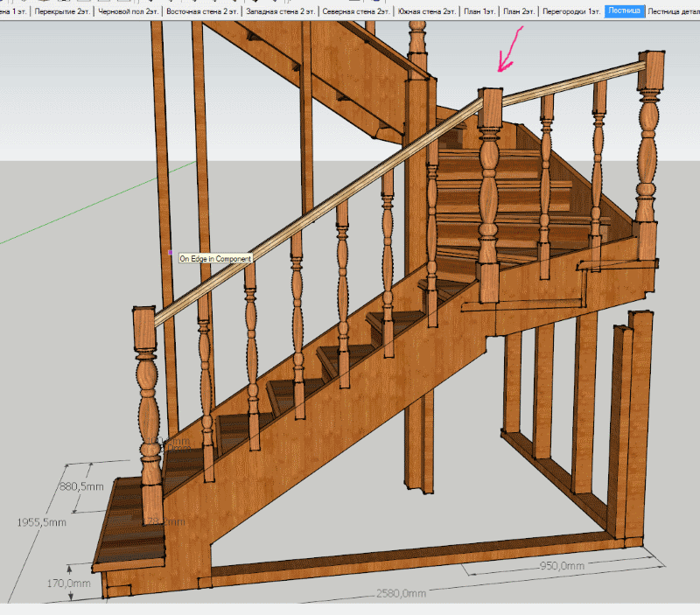The width and height of the screenshot is (700, 615).
Task: Select the bottom newel post cap at stair start
Action: click(x=144, y=326)
